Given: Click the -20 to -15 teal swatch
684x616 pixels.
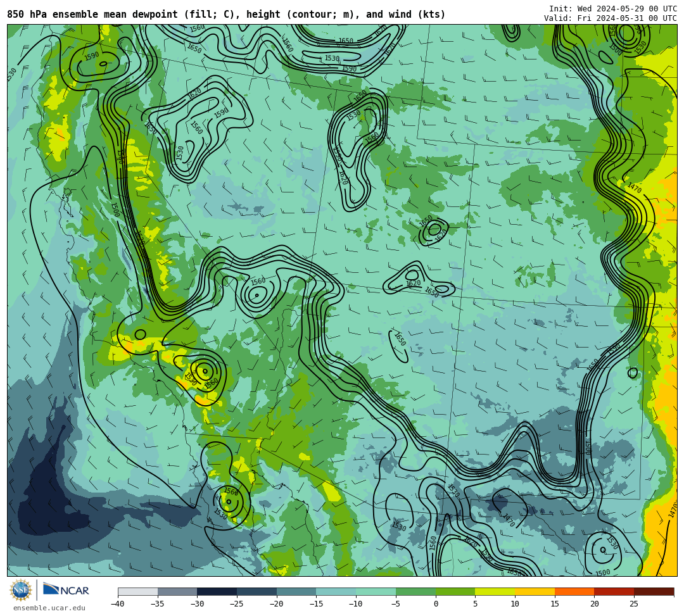Looking at the screenshot, I should tap(296, 591).
